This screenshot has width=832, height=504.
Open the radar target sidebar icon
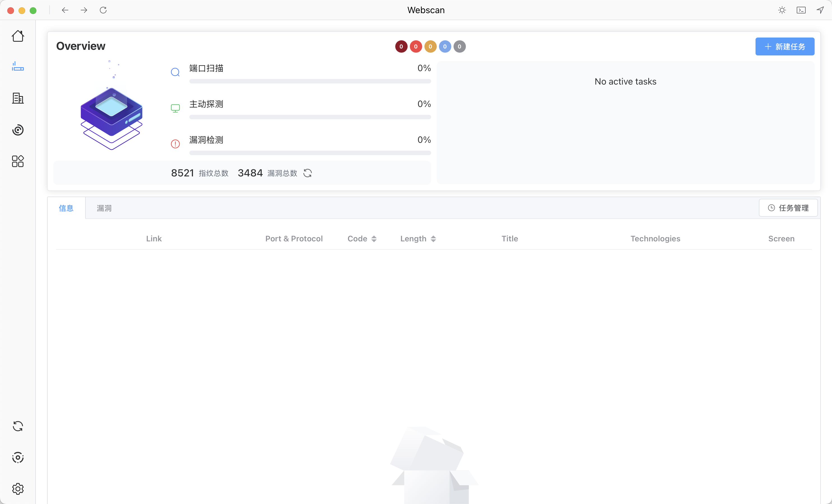(18, 130)
